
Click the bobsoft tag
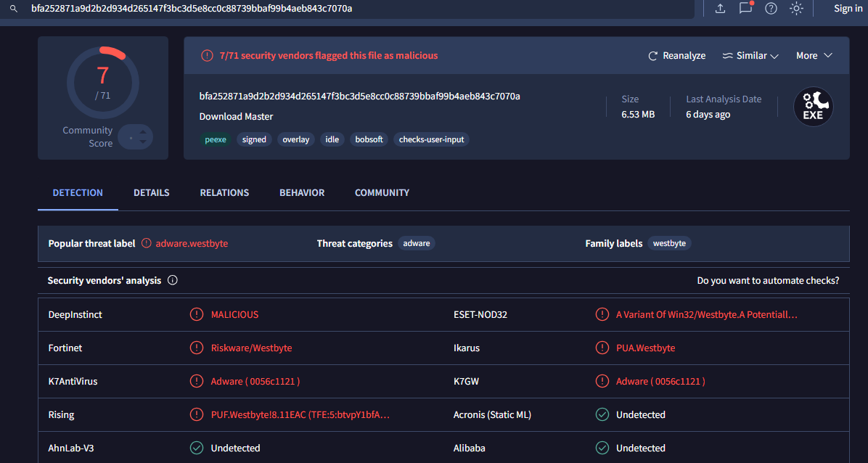tap(369, 139)
